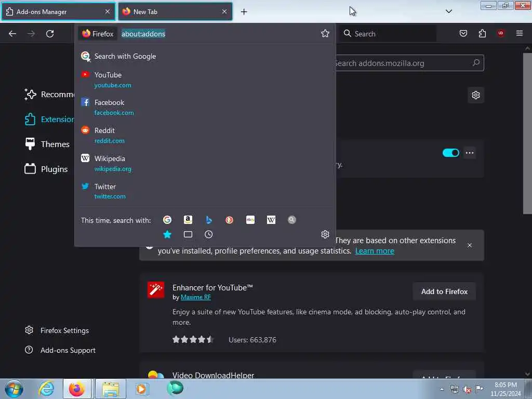This screenshot has height=399, width=532.
Task: Open Add-ons Support link
Action: pos(60,350)
